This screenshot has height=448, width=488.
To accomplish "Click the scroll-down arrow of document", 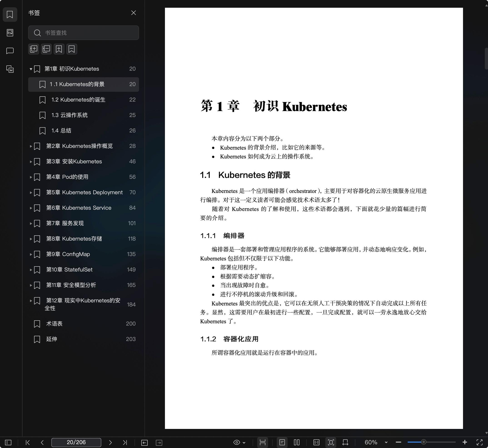I will 486,433.
